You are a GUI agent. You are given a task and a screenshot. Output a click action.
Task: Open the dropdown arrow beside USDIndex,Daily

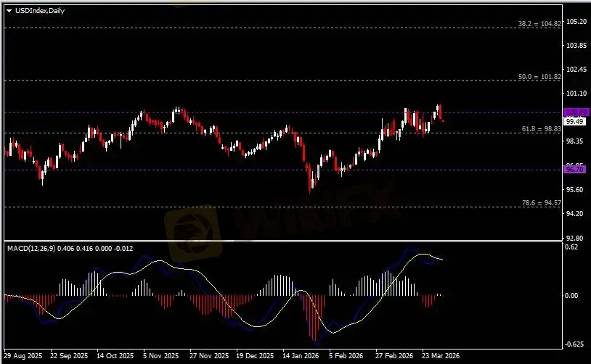click(9, 11)
